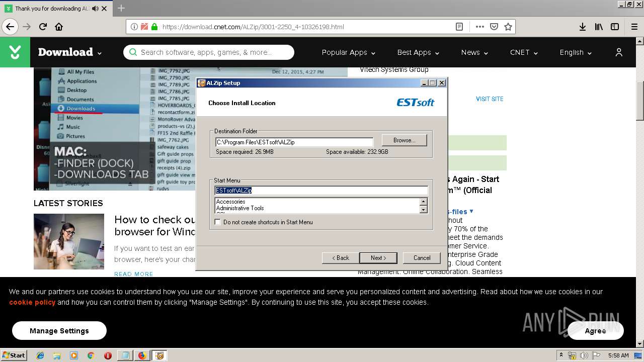Open page actions three-dot menu

(x=479, y=27)
